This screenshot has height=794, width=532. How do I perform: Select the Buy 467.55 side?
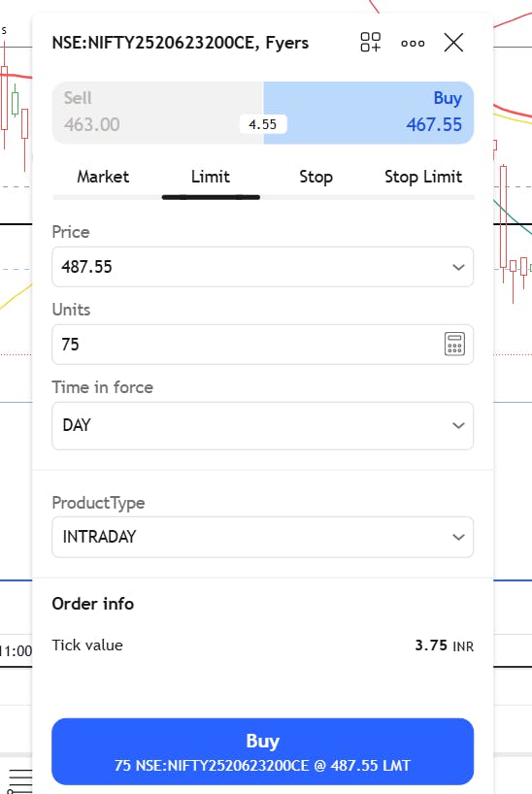point(368,113)
